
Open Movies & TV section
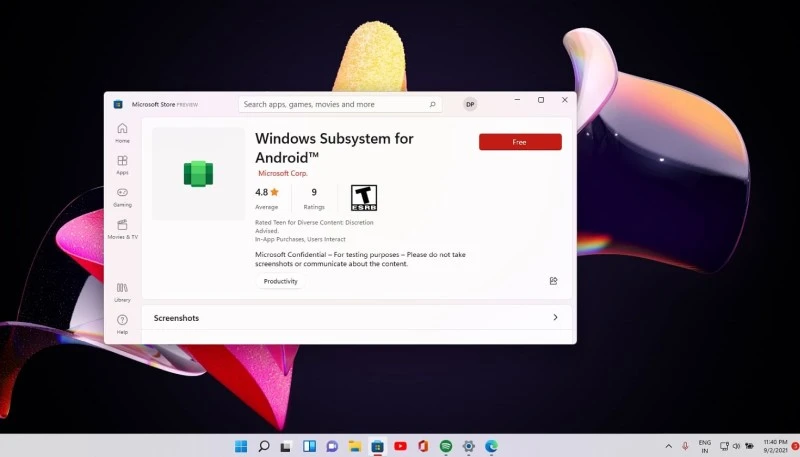click(x=122, y=229)
